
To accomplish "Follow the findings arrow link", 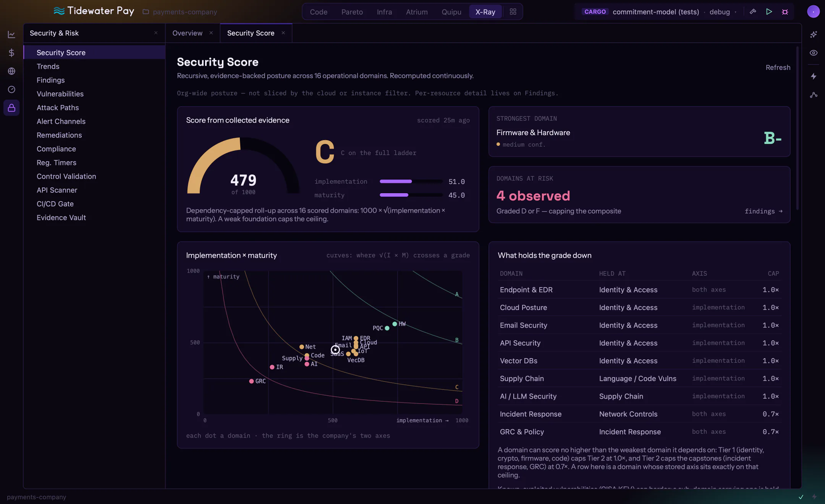I will [764, 211].
